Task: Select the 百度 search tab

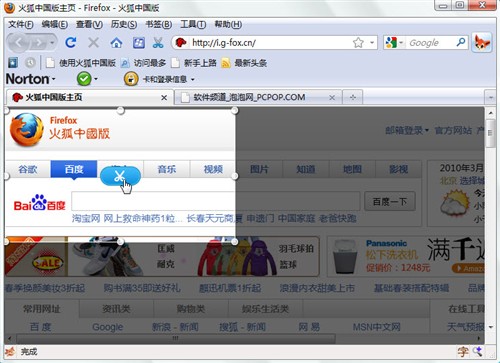Action: point(74,169)
